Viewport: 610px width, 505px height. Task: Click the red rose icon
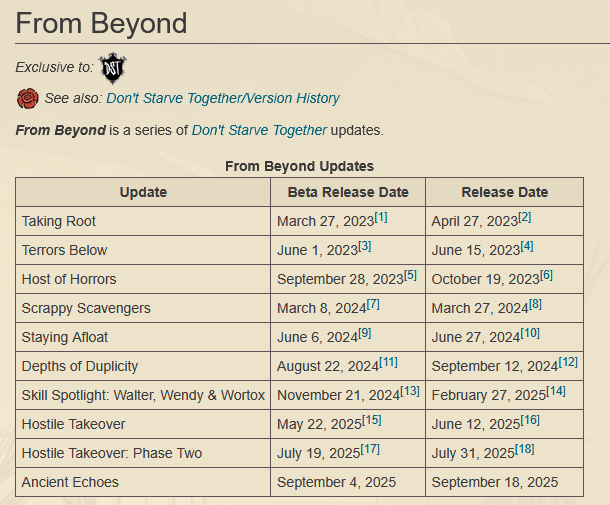pos(27,98)
